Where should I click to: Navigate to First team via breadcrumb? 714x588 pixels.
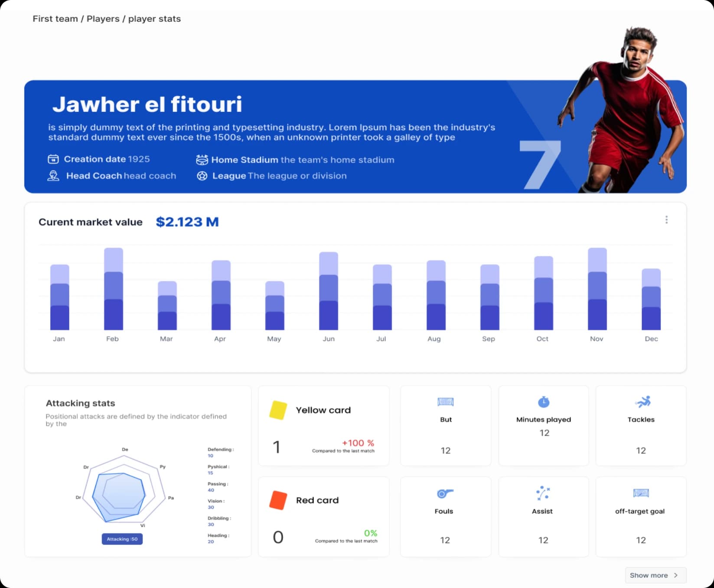tap(55, 19)
